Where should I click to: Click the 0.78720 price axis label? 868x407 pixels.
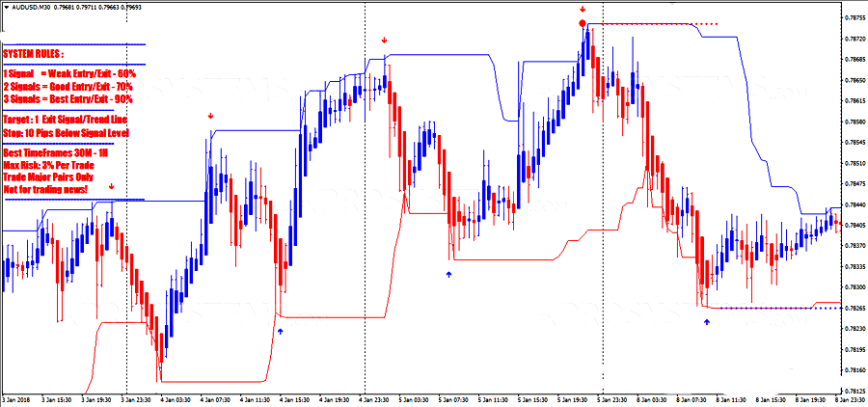click(x=855, y=39)
